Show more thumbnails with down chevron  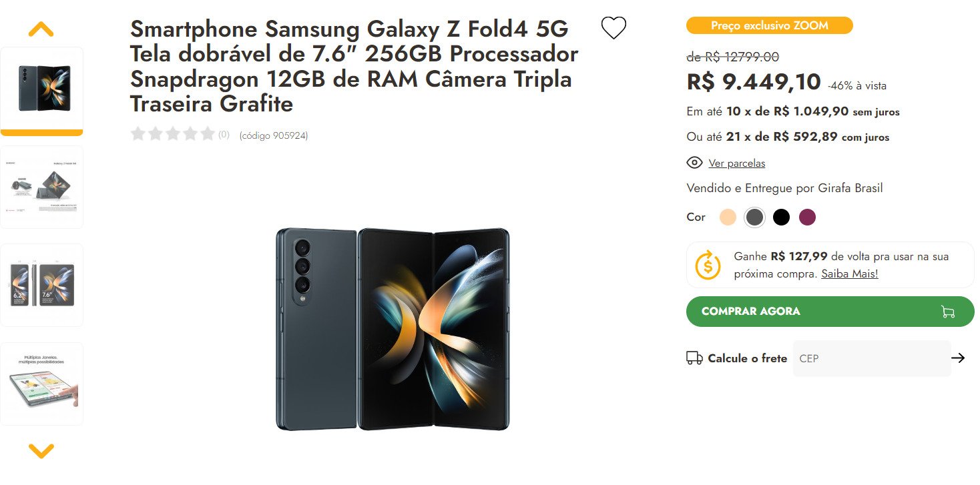pos(41,452)
